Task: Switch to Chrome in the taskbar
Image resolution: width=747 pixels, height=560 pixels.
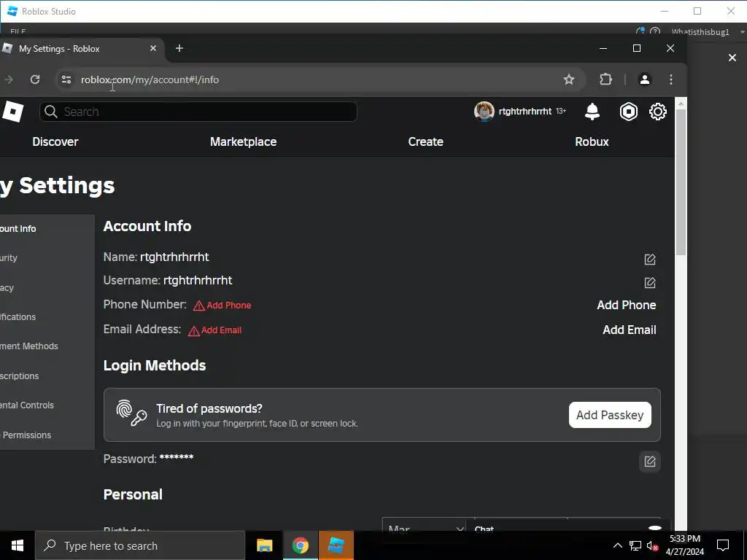Action: tap(300, 545)
